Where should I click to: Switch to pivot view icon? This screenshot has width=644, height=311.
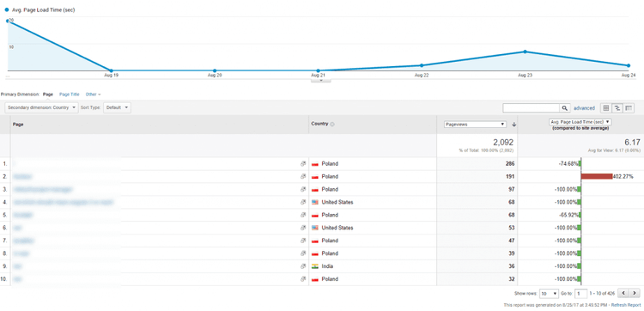coord(629,108)
